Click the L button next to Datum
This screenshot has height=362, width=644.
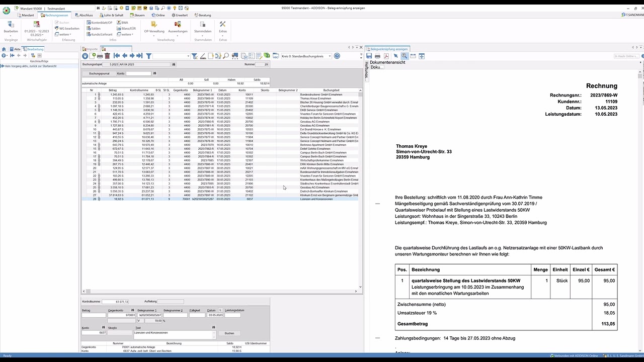tap(220, 310)
